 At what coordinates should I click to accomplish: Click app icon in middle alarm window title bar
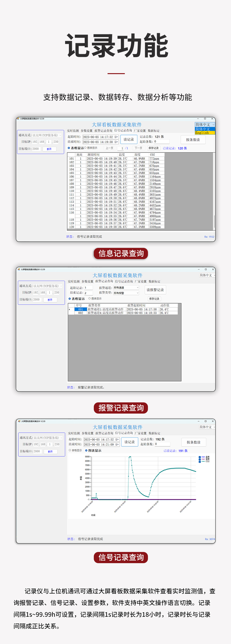point(19,270)
